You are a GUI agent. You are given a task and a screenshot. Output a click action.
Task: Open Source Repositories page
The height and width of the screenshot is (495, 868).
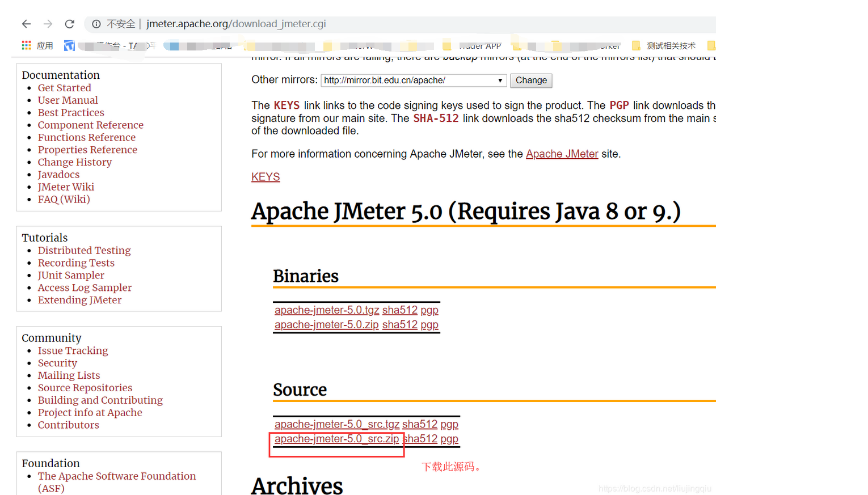tap(85, 388)
